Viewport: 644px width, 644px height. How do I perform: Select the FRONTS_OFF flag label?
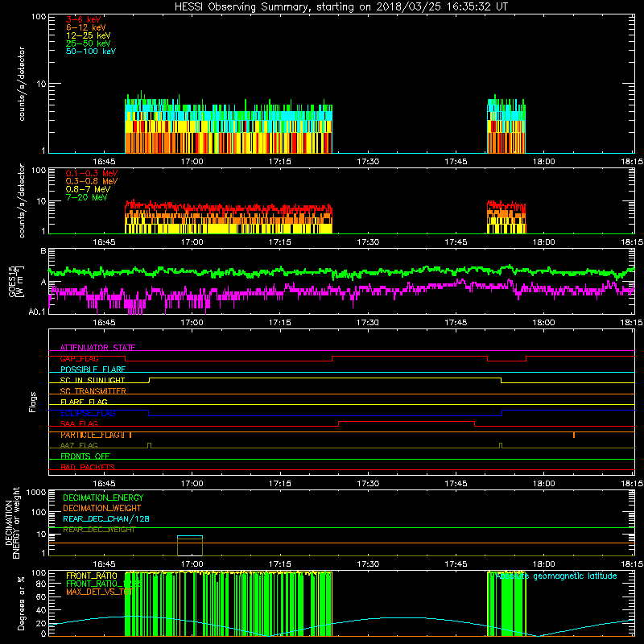85,456
